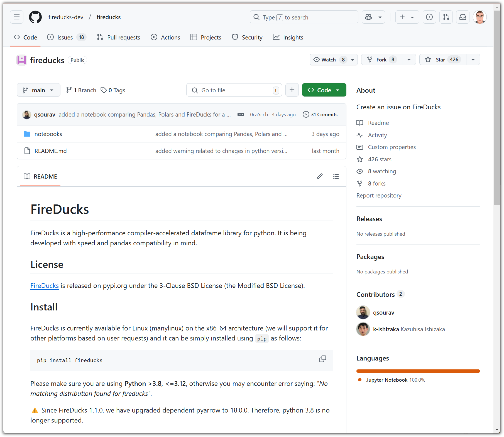Open commit hash 0ca5ccb

click(x=259, y=115)
